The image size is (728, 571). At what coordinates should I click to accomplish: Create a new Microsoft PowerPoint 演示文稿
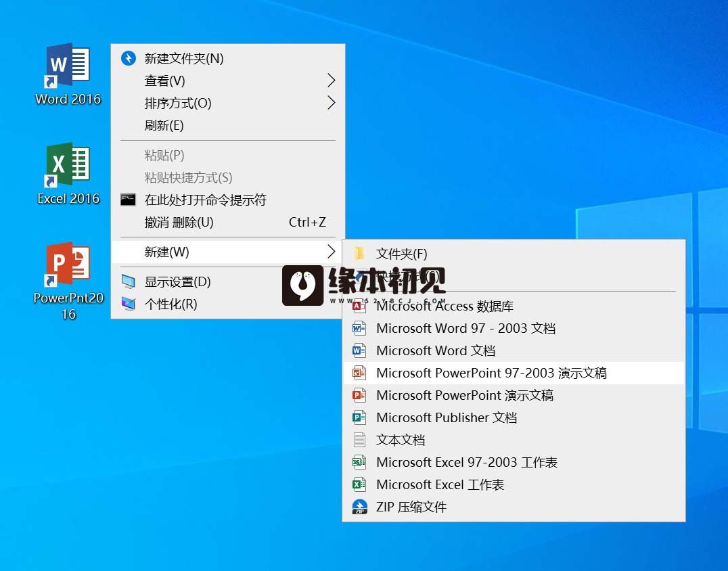(514, 395)
